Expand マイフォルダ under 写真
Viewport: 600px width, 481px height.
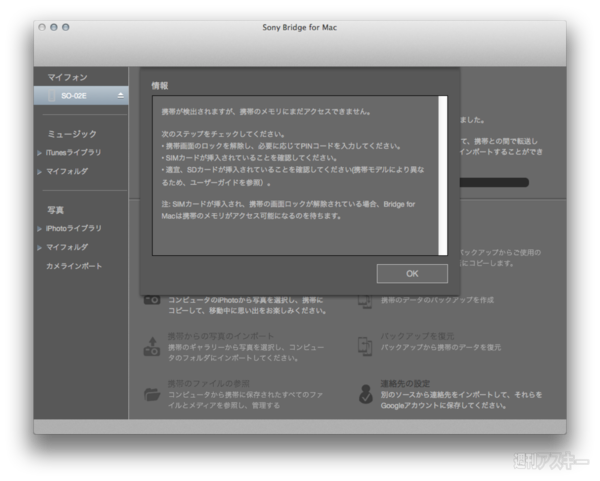point(39,248)
